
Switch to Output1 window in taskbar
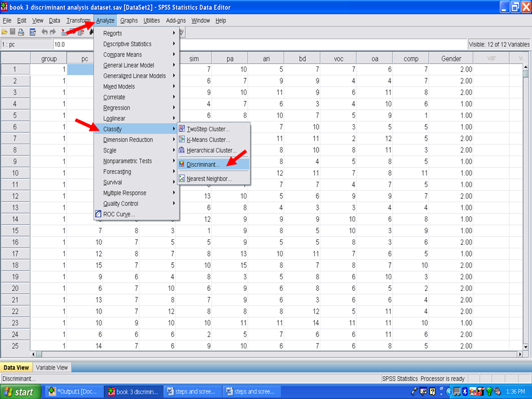tap(74, 392)
